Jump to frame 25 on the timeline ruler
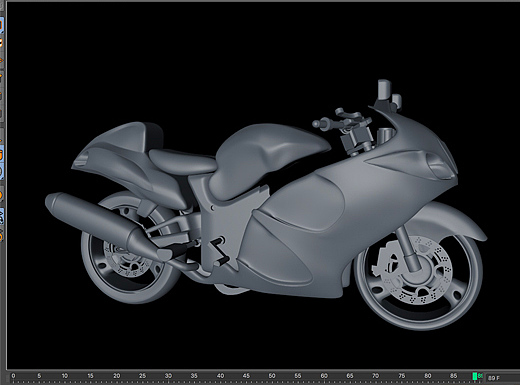 142,376
